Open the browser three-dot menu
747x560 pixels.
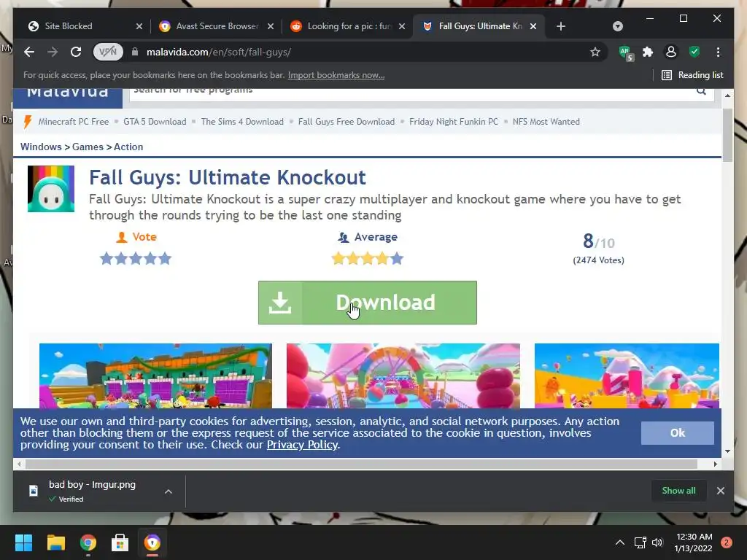[718, 52]
